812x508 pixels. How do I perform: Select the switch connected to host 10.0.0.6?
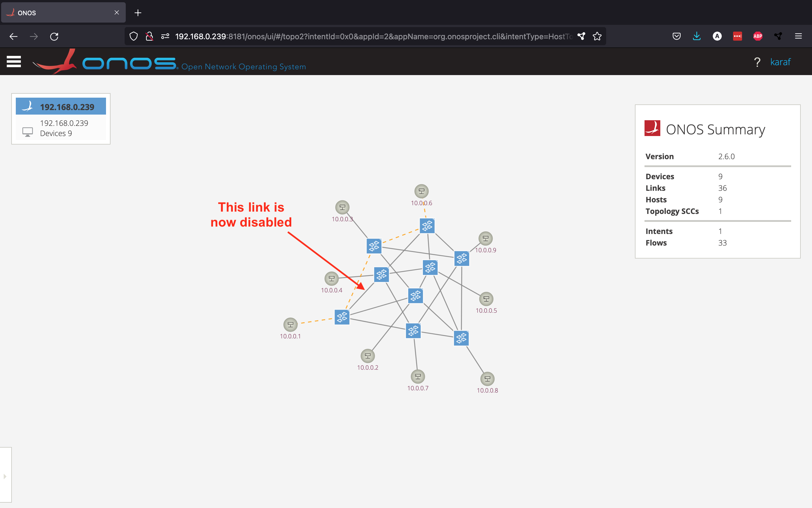[x=427, y=226]
